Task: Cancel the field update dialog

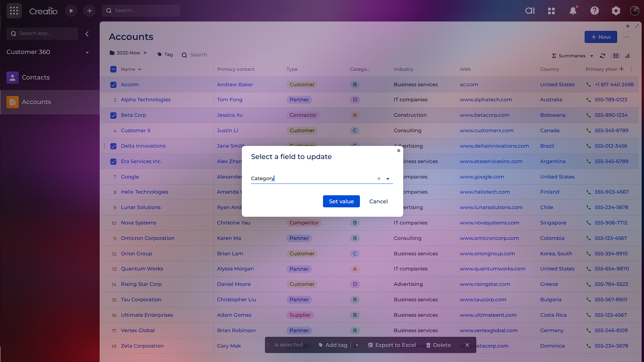Action: pos(378,201)
